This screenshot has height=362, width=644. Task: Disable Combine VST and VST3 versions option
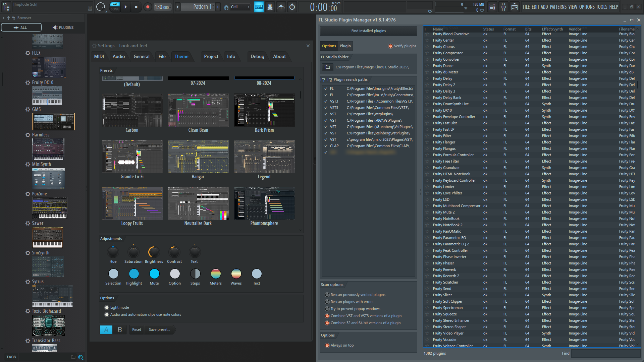(x=327, y=316)
